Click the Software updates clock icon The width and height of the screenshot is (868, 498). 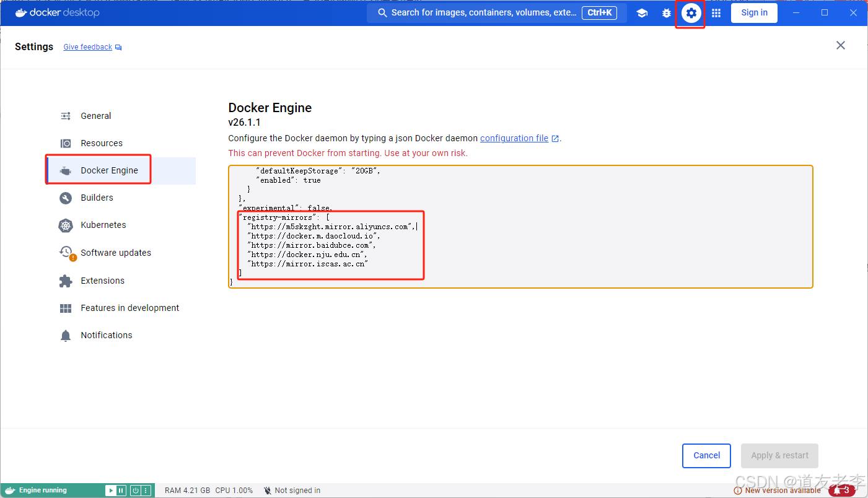tap(66, 251)
